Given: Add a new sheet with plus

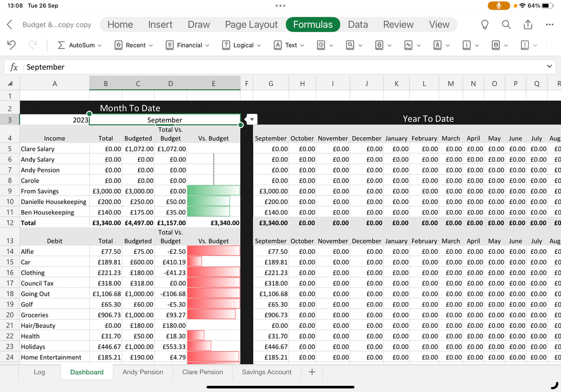Looking at the screenshot, I should pyautogui.click(x=312, y=372).
